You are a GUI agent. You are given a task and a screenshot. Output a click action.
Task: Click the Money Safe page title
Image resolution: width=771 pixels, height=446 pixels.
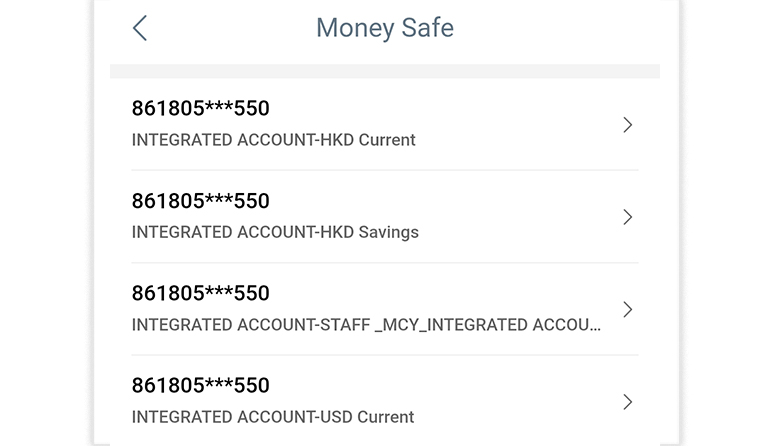385,28
